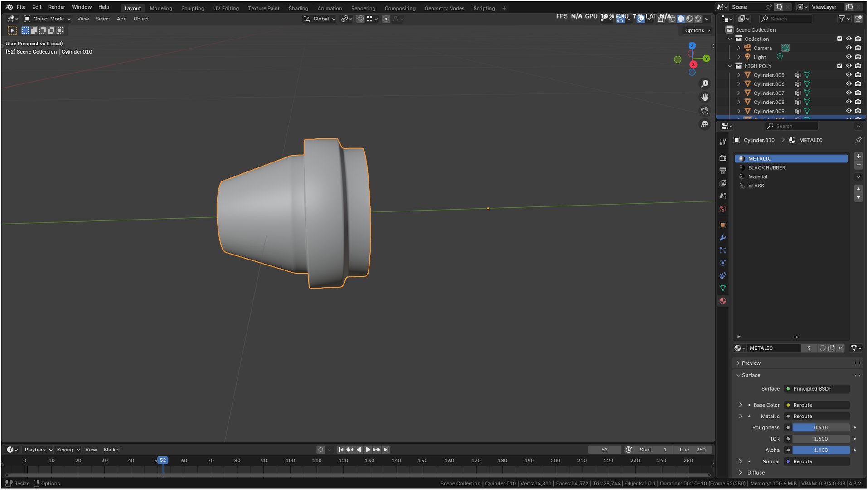This screenshot has height=490, width=868.
Task: Expand the Camera tree item
Action: coord(738,48)
